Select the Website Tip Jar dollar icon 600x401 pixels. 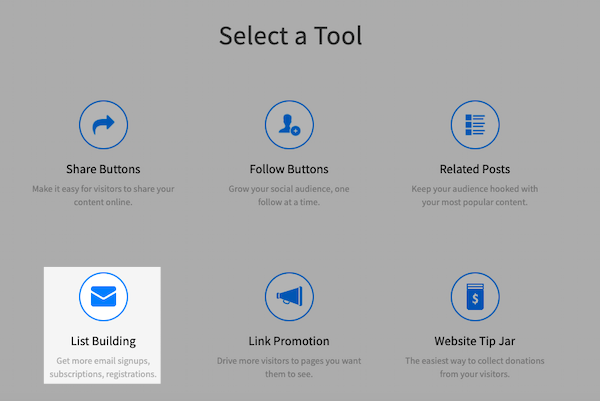point(475,296)
